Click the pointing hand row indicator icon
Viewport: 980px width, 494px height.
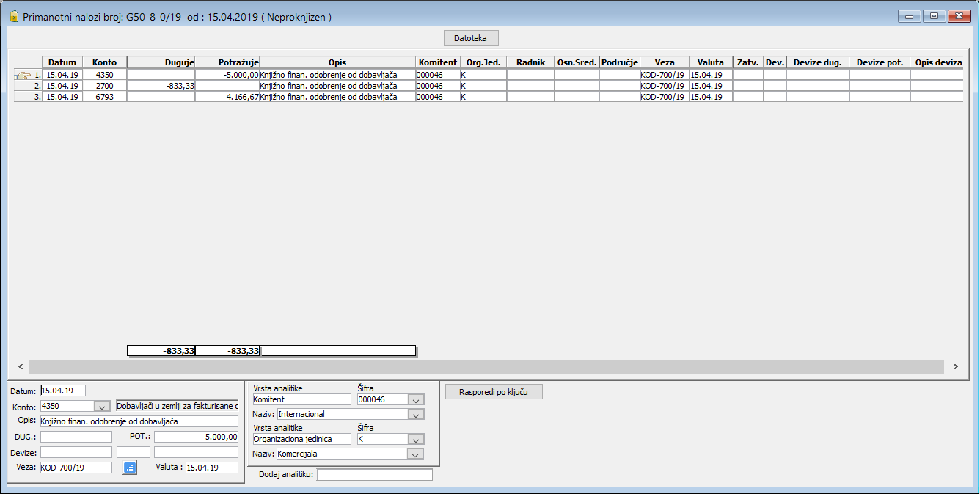pos(23,75)
